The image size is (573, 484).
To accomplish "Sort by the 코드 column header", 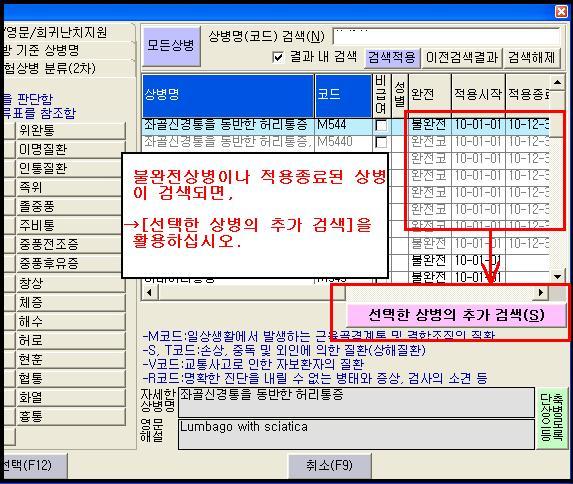I will pos(343,95).
